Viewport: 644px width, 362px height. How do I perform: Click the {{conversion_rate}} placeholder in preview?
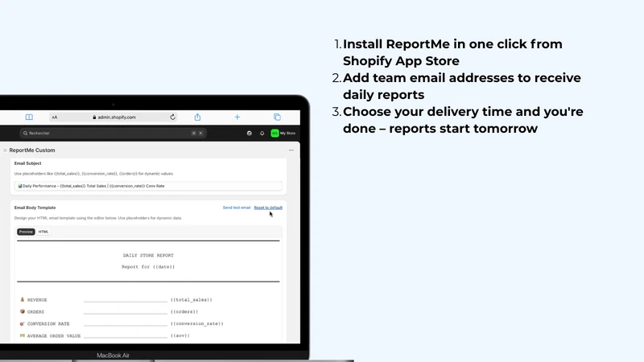click(197, 324)
